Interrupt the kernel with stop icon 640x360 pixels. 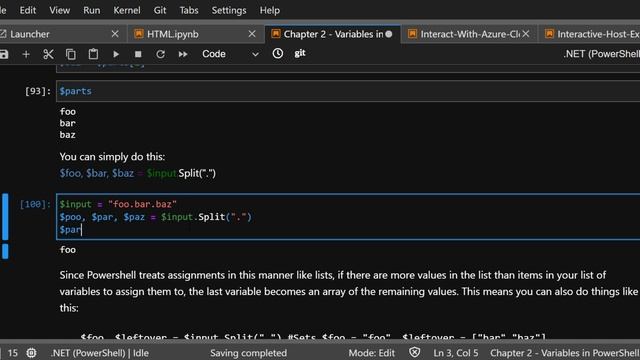(138, 54)
